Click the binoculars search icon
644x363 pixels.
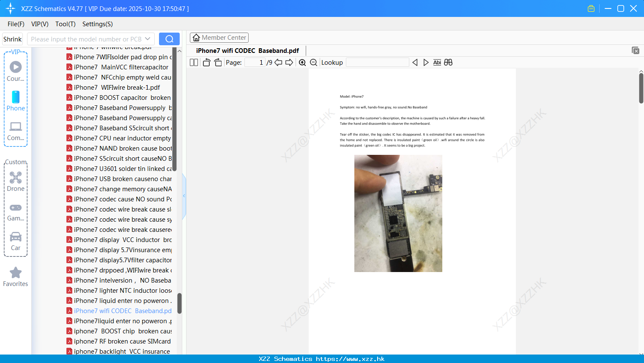pos(448,62)
